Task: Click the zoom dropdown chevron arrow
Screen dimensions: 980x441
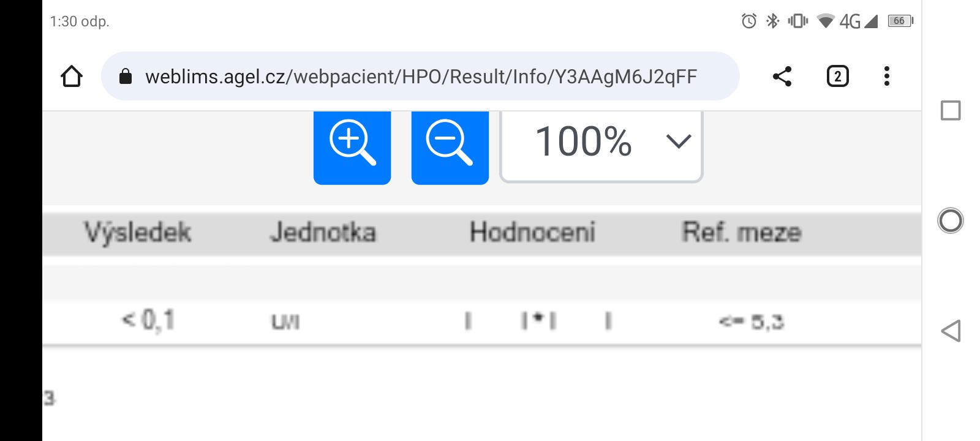Action: (678, 142)
